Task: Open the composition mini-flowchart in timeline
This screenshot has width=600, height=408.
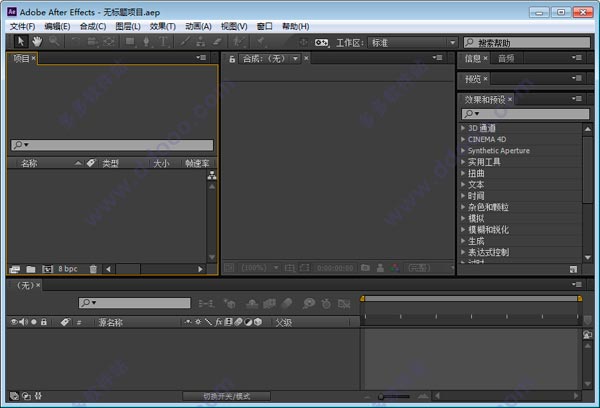Action: click(206, 304)
